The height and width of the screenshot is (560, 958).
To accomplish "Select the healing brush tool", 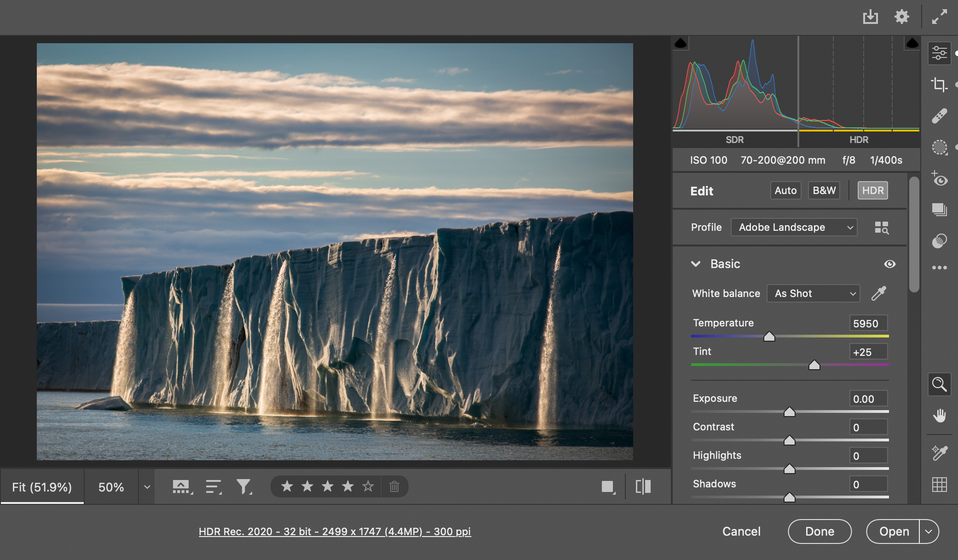I will click(939, 116).
